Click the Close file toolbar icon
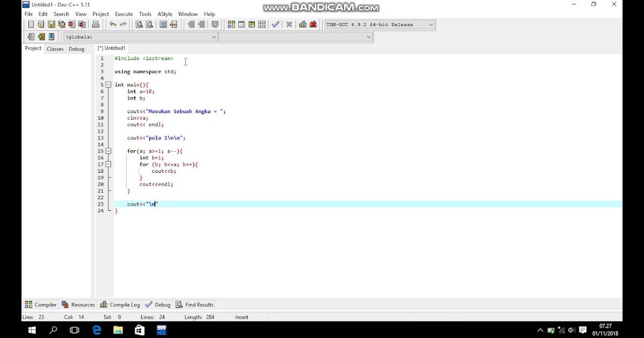Image resolution: width=644 pixels, height=338 pixels. pyautogui.click(x=72, y=24)
